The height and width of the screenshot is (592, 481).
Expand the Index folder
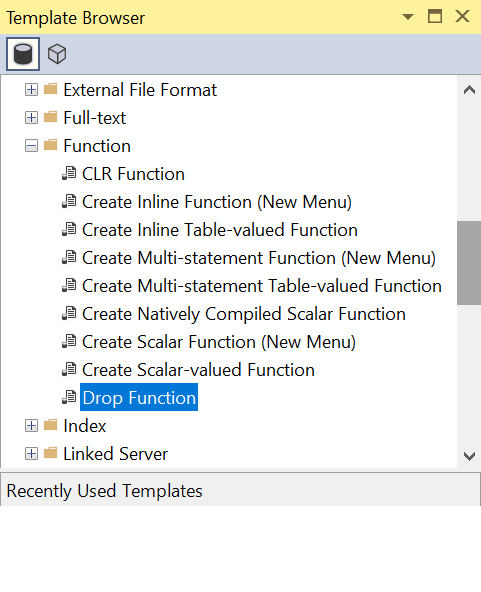click(31, 426)
